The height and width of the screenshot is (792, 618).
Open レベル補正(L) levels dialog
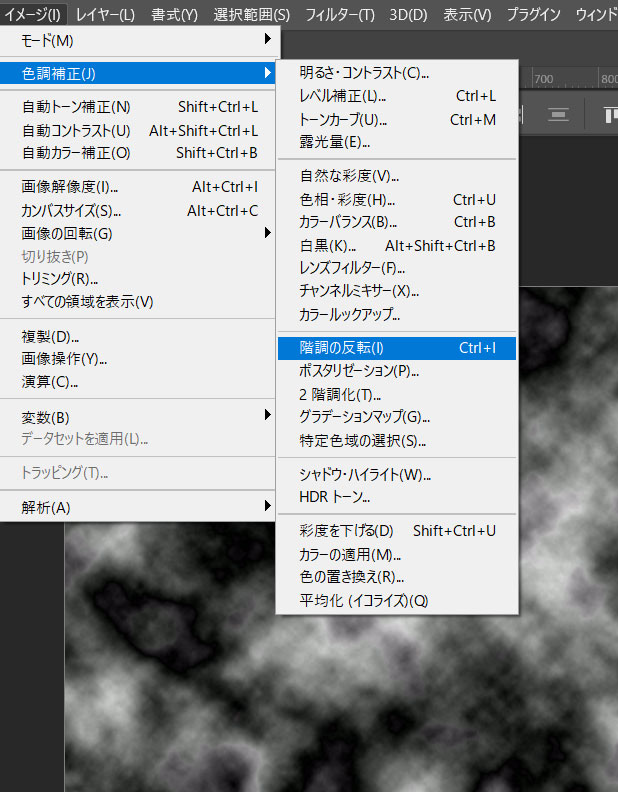(342, 96)
